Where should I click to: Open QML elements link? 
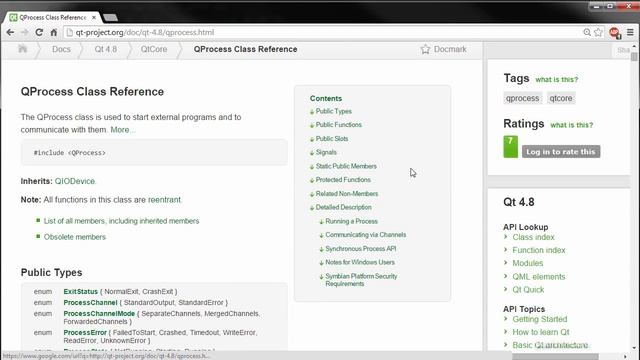539,277
